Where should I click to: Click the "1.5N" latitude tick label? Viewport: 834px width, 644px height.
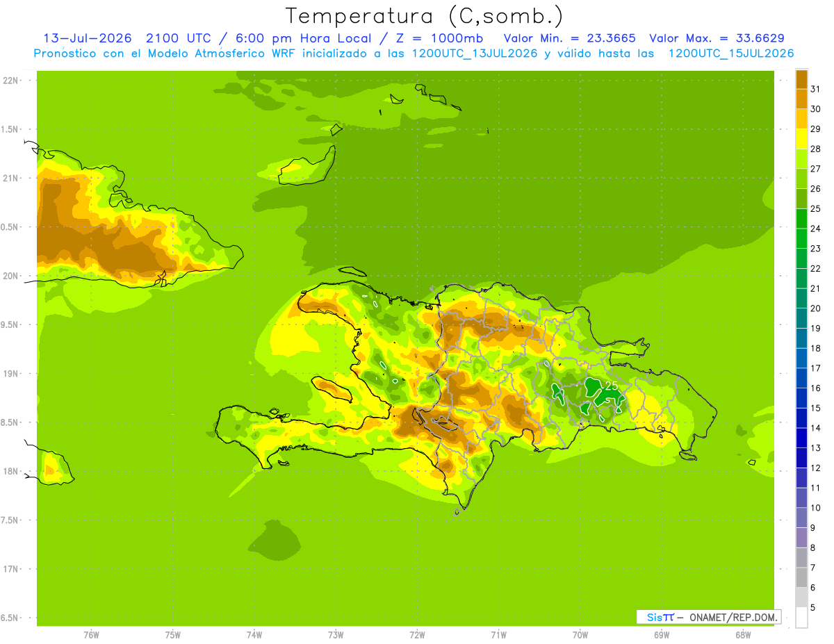(10, 129)
